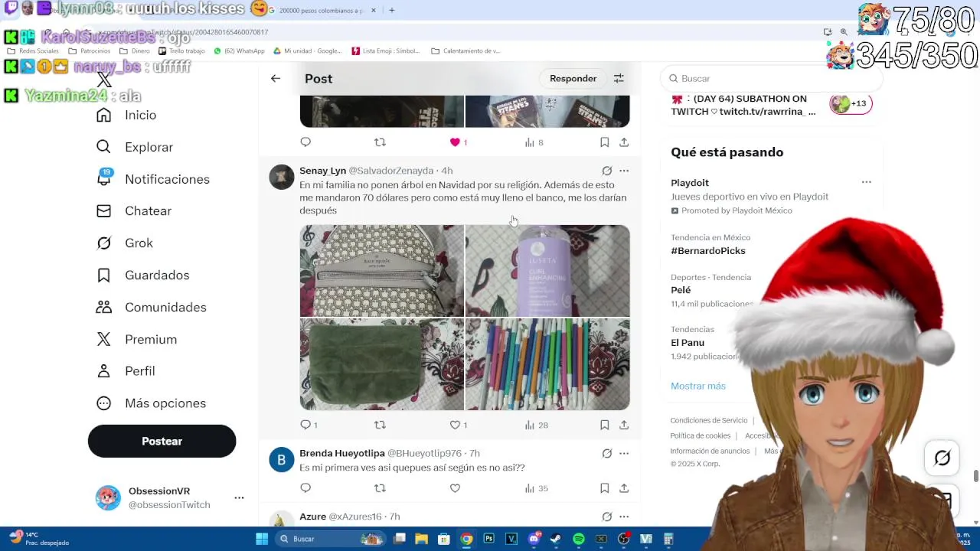
Task: Bookmark the Senay Lyn post
Action: [604, 425]
